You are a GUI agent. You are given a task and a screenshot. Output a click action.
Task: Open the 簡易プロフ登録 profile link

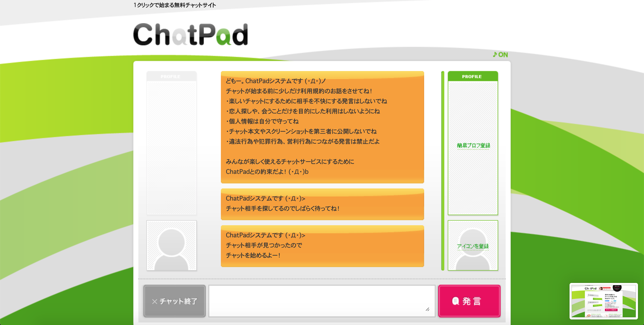coord(473,146)
